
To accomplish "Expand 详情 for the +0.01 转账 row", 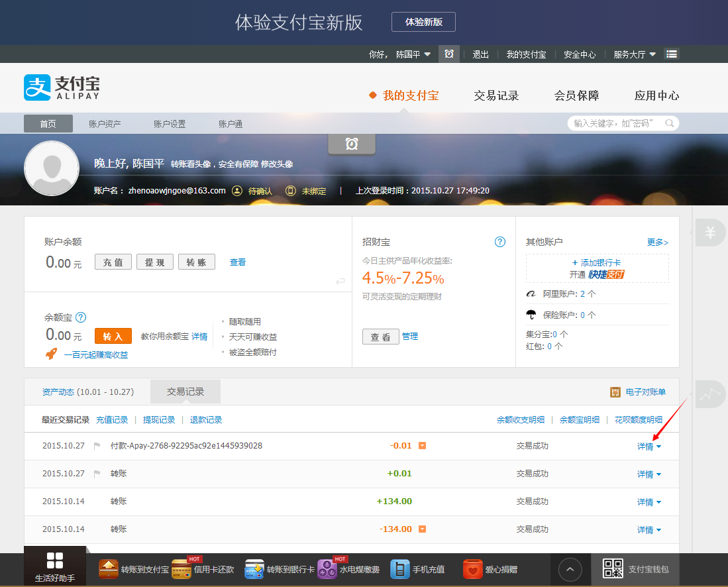I will click(x=649, y=474).
